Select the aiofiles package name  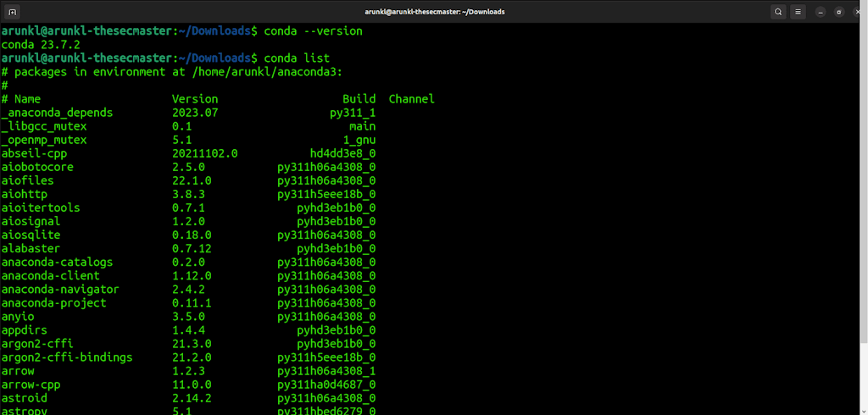(x=28, y=180)
